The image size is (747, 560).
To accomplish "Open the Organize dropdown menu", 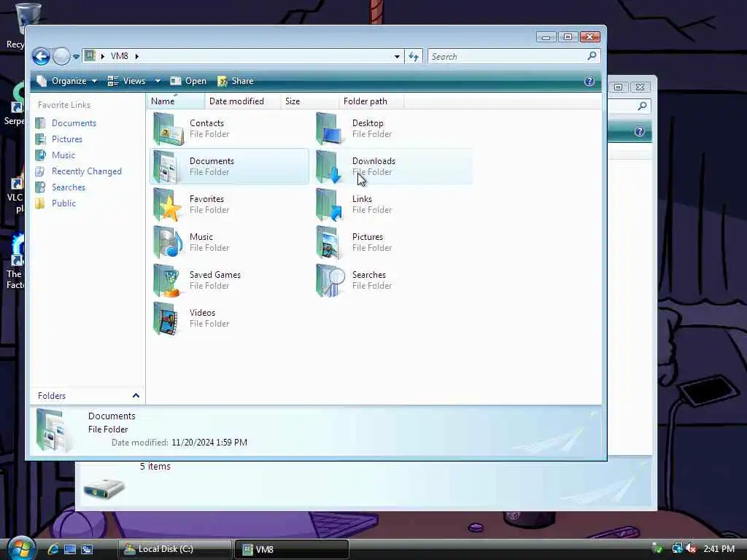I will [x=67, y=81].
